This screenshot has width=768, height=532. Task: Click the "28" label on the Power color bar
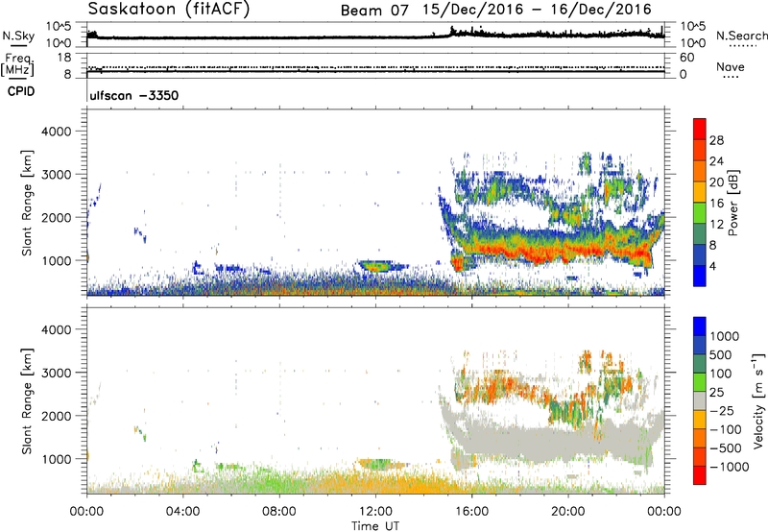[716, 140]
